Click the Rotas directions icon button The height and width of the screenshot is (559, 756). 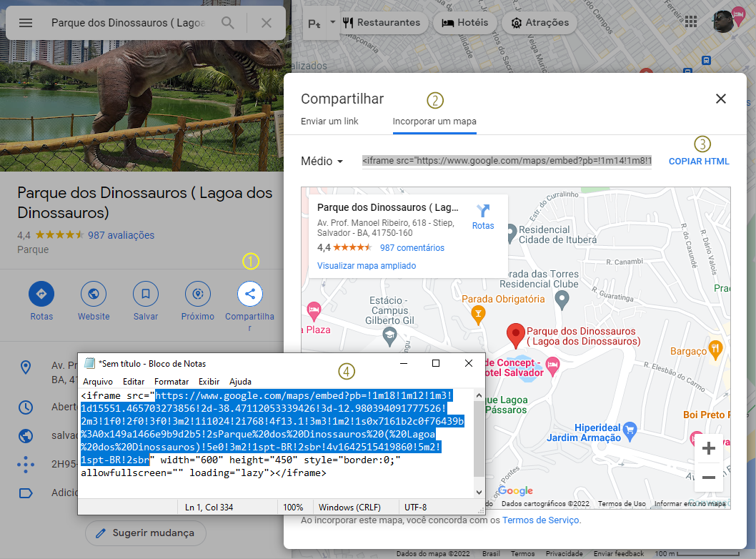(x=41, y=294)
